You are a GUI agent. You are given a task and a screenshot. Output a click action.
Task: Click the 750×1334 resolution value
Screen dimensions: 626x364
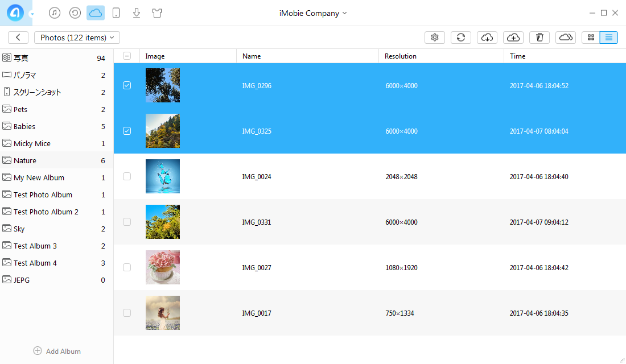400,313
